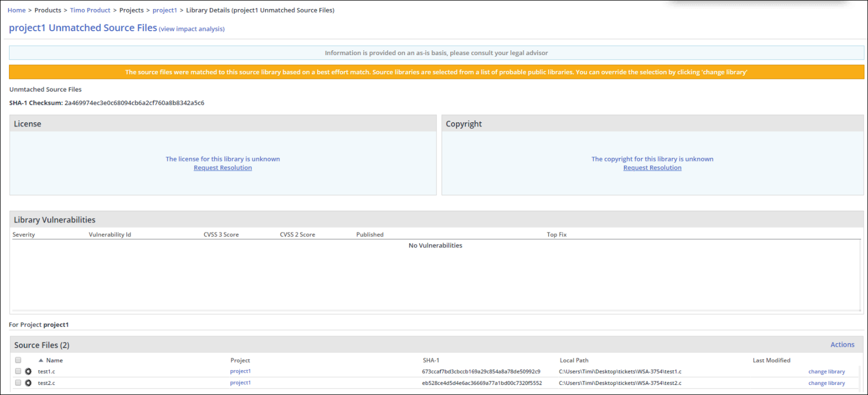Open project1 link in the test1.c row
Image resolution: width=868 pixels, height=395 pixels.
click(x=240, y=371)
